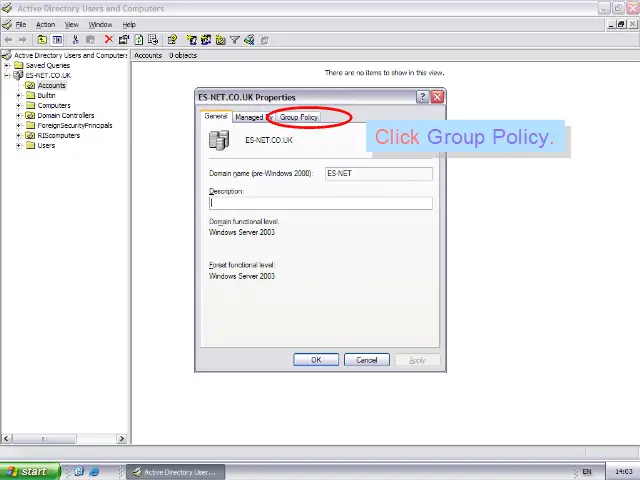Select the Computers container in tree
This screenshot has height=480, width=640.
(54, 105)
